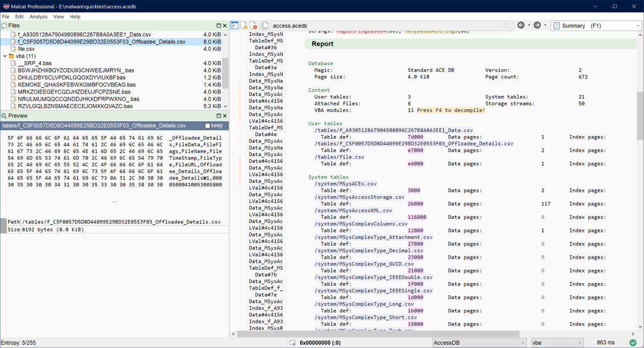Select BSWJHZHXBQYZODUIGCNWEEJMRYN_.bas module
The width and height of the screenshot is (644, 348).
click(111, 70)
